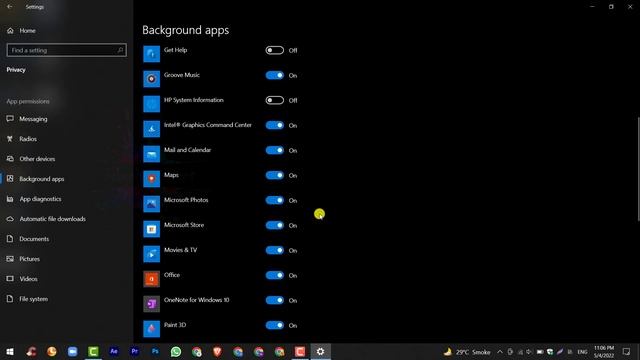Click the search magnifier in Find a setting

(120, 50)
